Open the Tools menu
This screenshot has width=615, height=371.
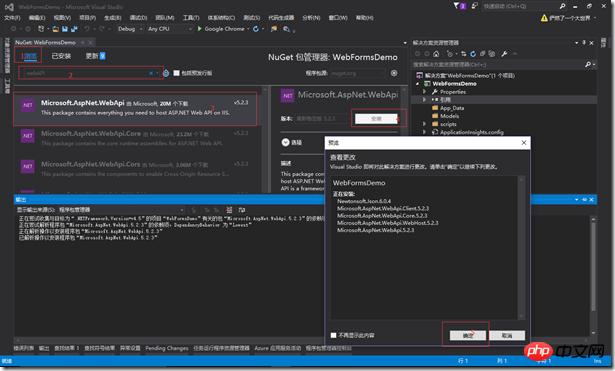tap(191, 18)
